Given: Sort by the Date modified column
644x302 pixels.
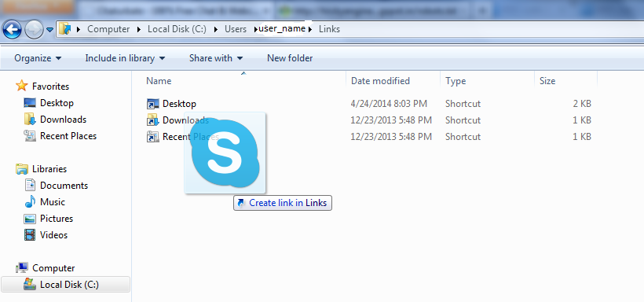Looking at the screenshot, I should [380, 81].
